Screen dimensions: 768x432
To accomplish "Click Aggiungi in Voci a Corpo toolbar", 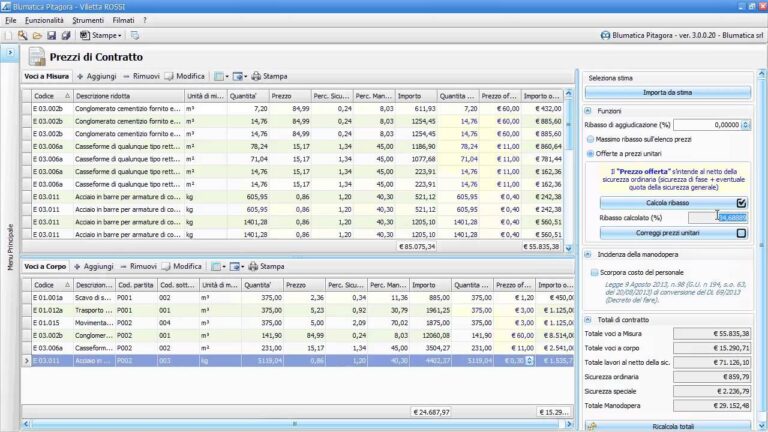I will tap(94, 266).
